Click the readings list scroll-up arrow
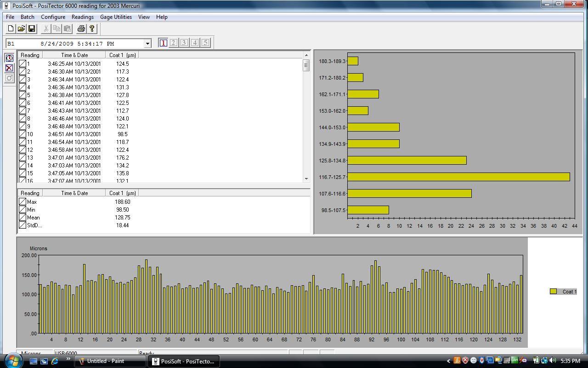 click(x=306, y=55)
